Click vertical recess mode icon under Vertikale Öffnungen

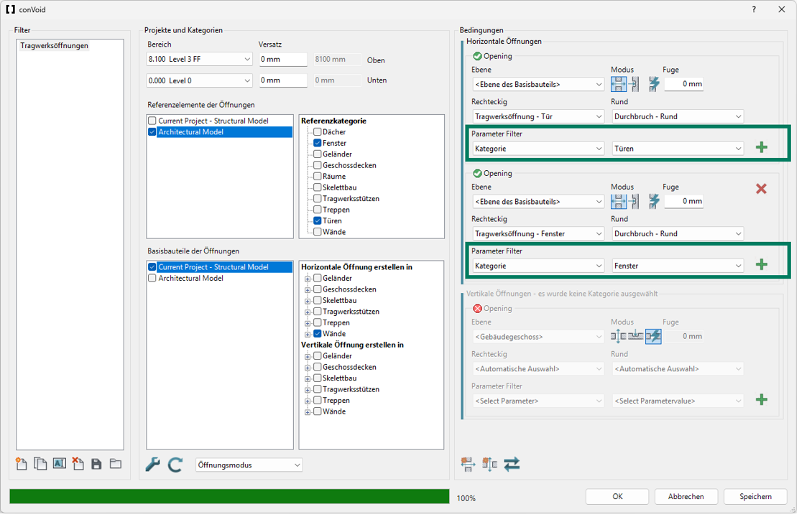point(636,336)
